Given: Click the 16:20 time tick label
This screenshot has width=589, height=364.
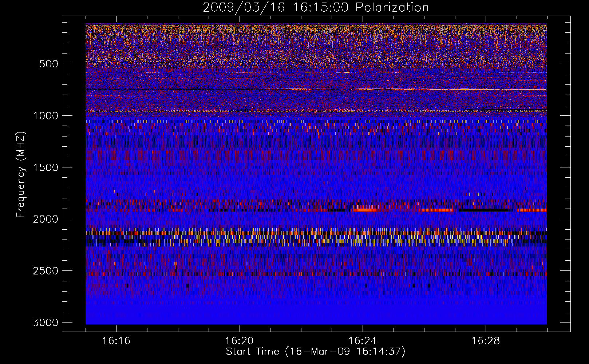Looking at the screenshot, I should click(x=239, y=341).
